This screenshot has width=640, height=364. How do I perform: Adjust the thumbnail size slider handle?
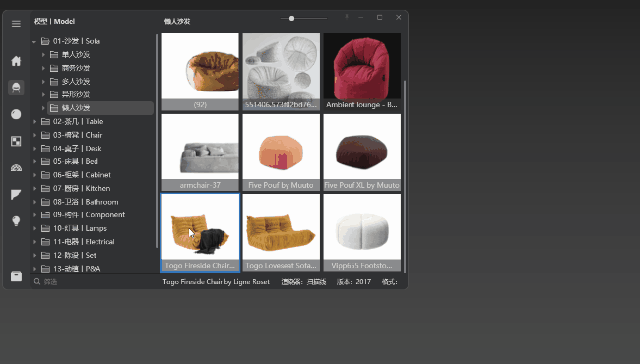click(291, 18)
